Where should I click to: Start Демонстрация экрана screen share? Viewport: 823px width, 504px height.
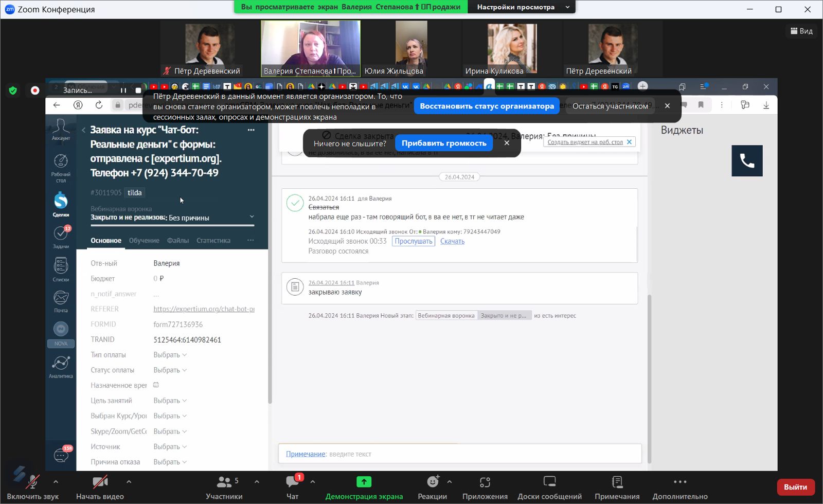click(364, 487)
